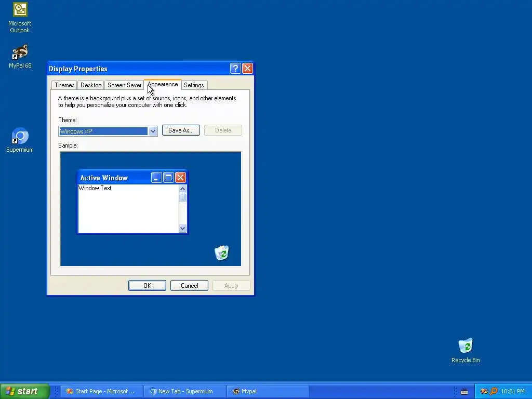Image resolution: width=532 pixels, height=399 pixels.
Task: Click the 10:51 PM clock
Action: [513, 391]
